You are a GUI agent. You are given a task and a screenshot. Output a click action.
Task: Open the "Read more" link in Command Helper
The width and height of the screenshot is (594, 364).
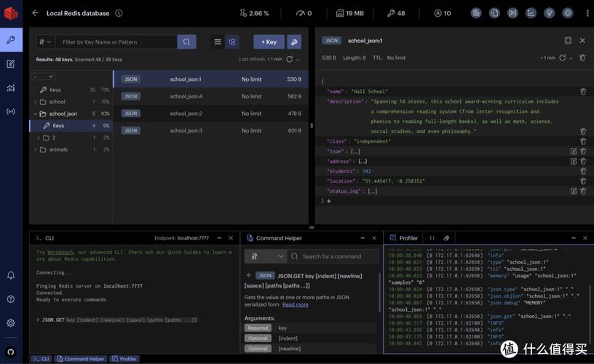point(295,305)
